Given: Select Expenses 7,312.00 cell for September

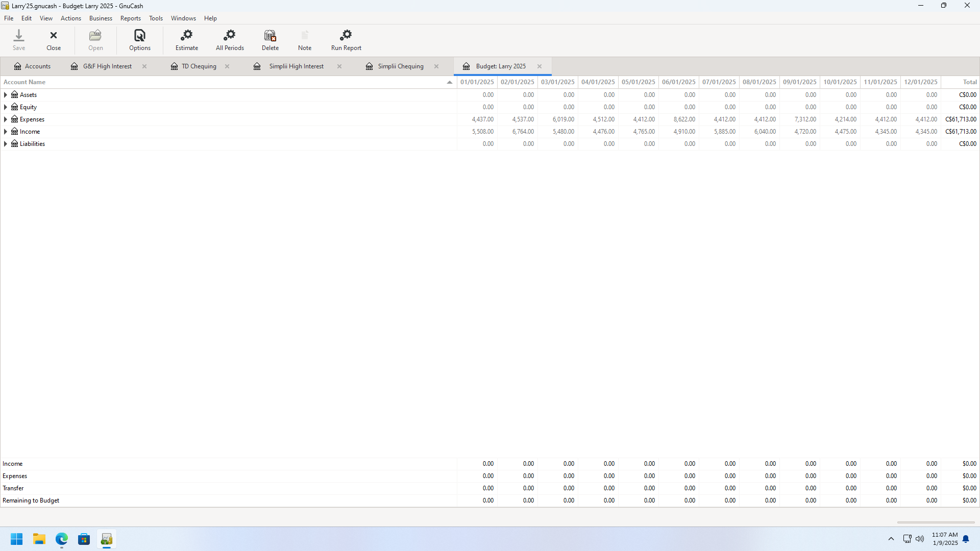Looking at the screenshot, I should pyautogui.click(x=799, y=119).
